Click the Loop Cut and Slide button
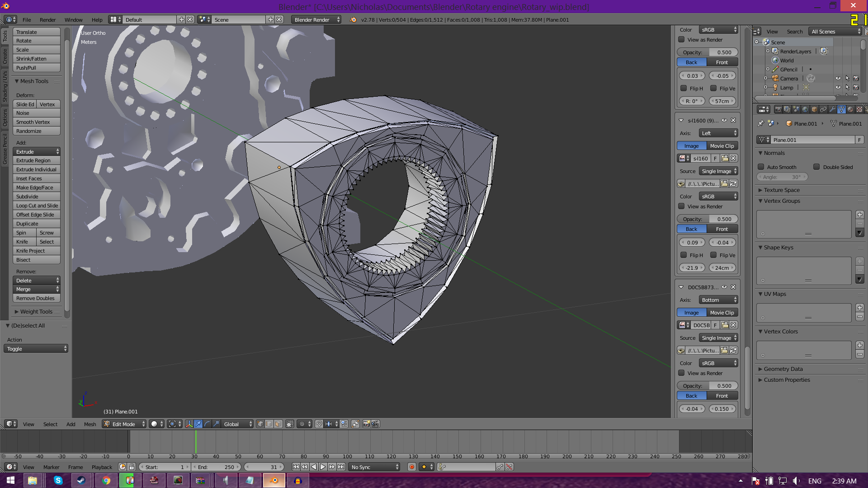 pos(37,205)
